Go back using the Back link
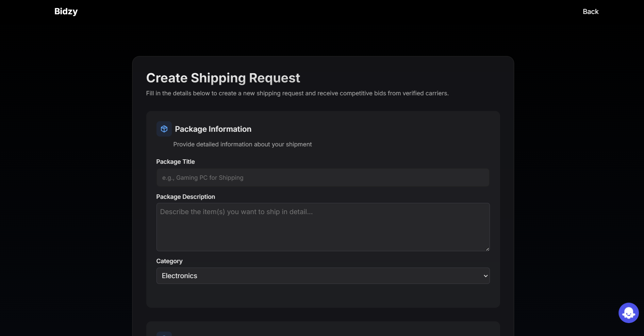The width and height of the screenshot is (644, 336). click(590, 12)
